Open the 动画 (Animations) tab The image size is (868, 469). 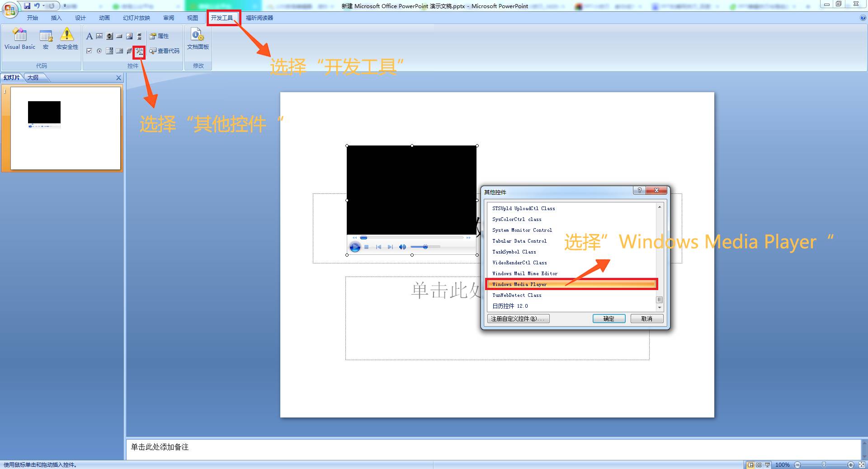tap(104, 18)
